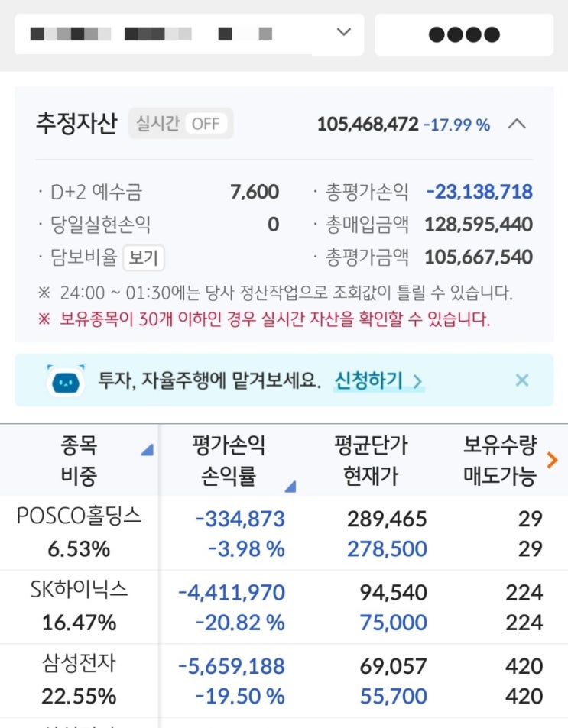Tap the 총평가손익 value -23,138,718

pyautogui.click(x=479, y=192)
